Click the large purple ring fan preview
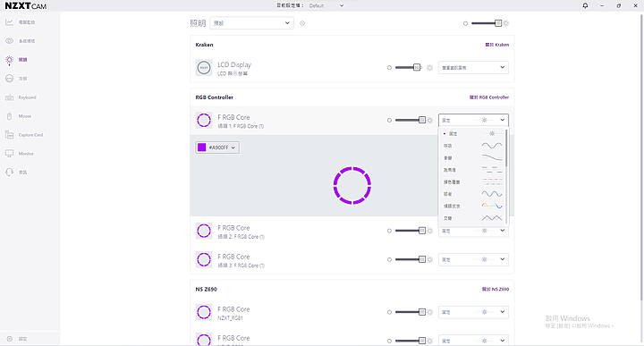 coord(352,186)
